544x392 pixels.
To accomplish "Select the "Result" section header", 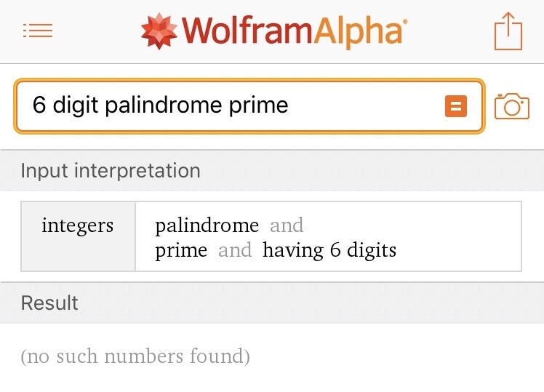I will click(x=49, y=303).
